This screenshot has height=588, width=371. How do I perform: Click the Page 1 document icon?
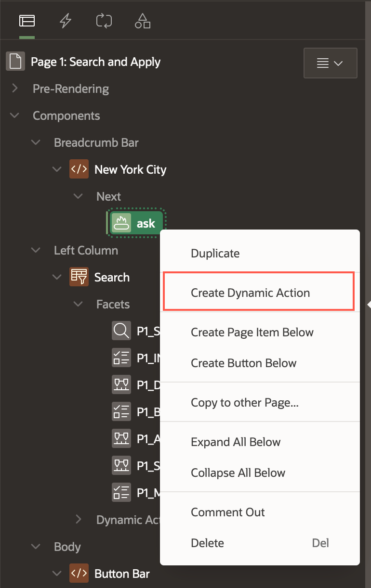(15, 62)
